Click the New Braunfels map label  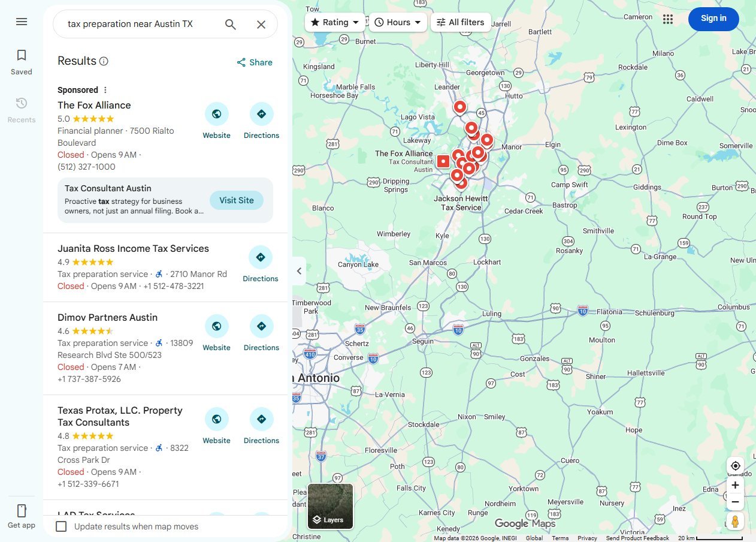388,308
